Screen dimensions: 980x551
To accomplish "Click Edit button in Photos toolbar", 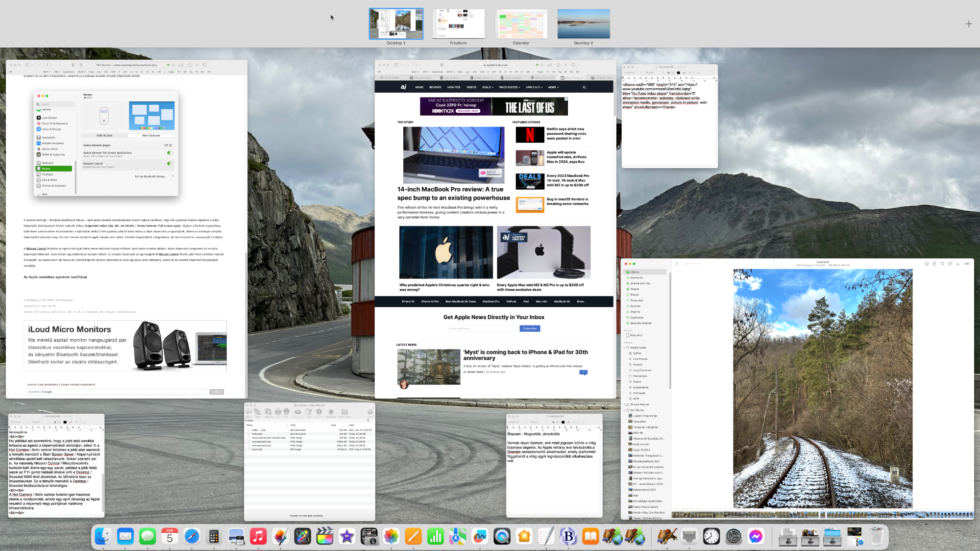I will point(967,264).
